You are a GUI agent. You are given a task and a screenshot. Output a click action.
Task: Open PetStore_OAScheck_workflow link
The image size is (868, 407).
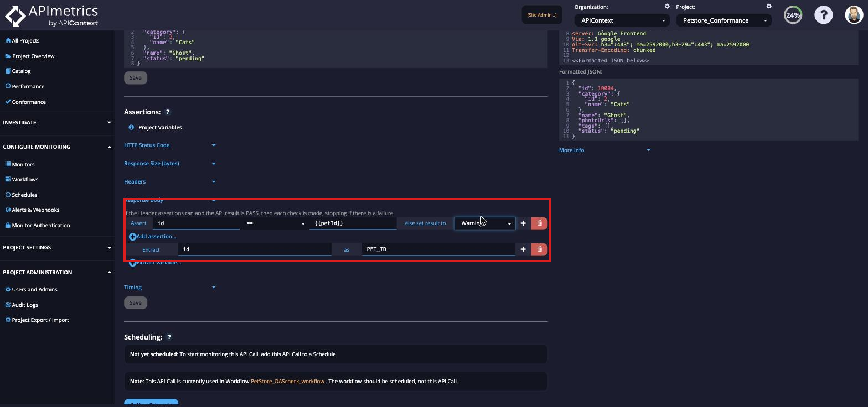pyautogui.click(x=288, y=382)
